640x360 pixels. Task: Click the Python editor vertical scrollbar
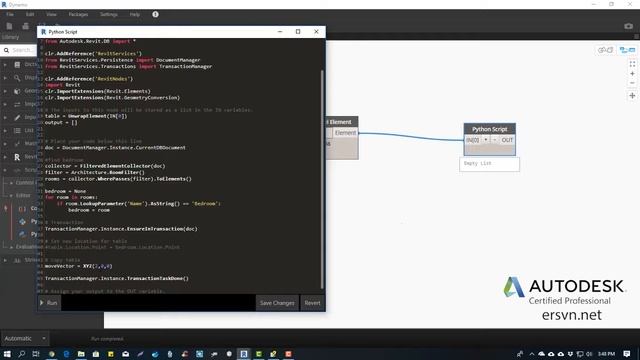point(322,180)
